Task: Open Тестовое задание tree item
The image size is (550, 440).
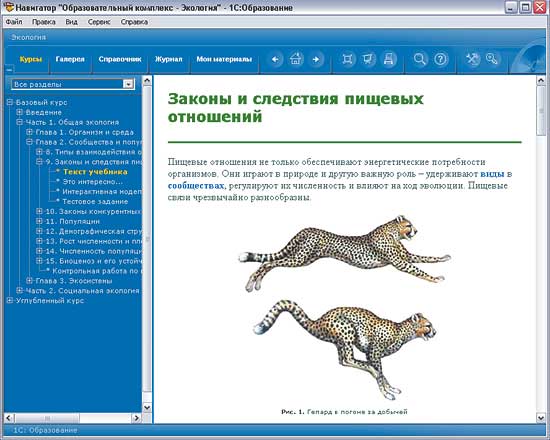Action: (95, 202)
